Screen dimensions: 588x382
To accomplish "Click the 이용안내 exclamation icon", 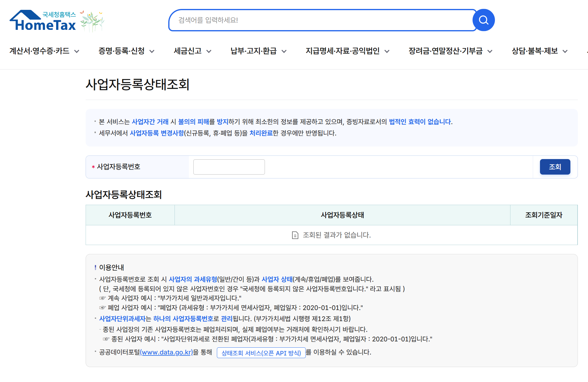I will [95, 267].
